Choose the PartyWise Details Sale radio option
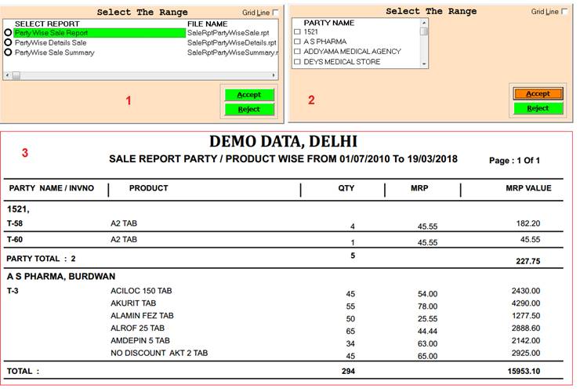This screenshot has width=580, height=392. pos(8,43)
